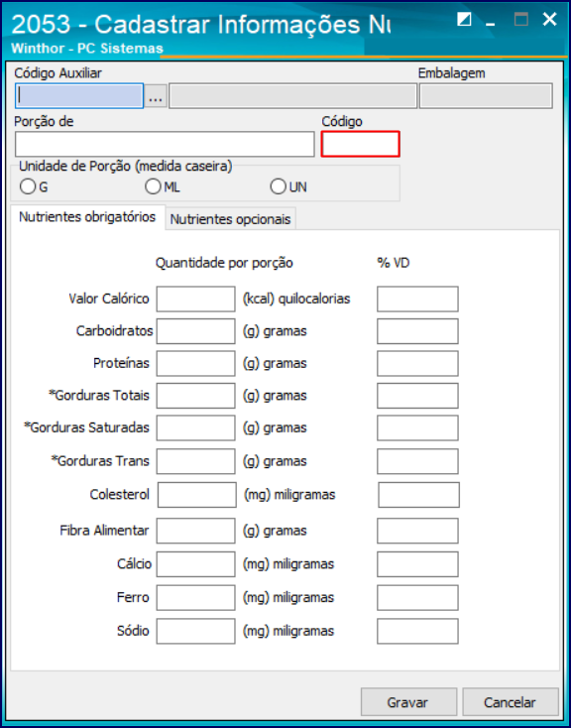This screenshot has height=728, width=571.
Task: Select the UN portion unit radio
Action: coord(278,186)
